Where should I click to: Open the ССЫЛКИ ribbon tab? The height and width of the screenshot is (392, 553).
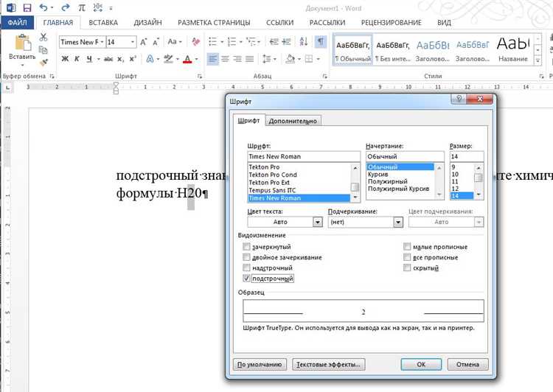tap(279, 23)
